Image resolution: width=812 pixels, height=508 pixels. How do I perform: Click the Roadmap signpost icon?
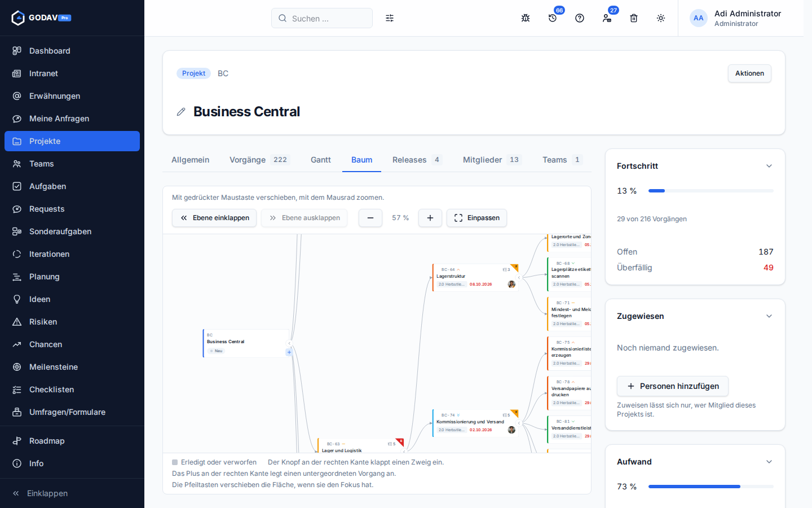(x=17, y=441)
